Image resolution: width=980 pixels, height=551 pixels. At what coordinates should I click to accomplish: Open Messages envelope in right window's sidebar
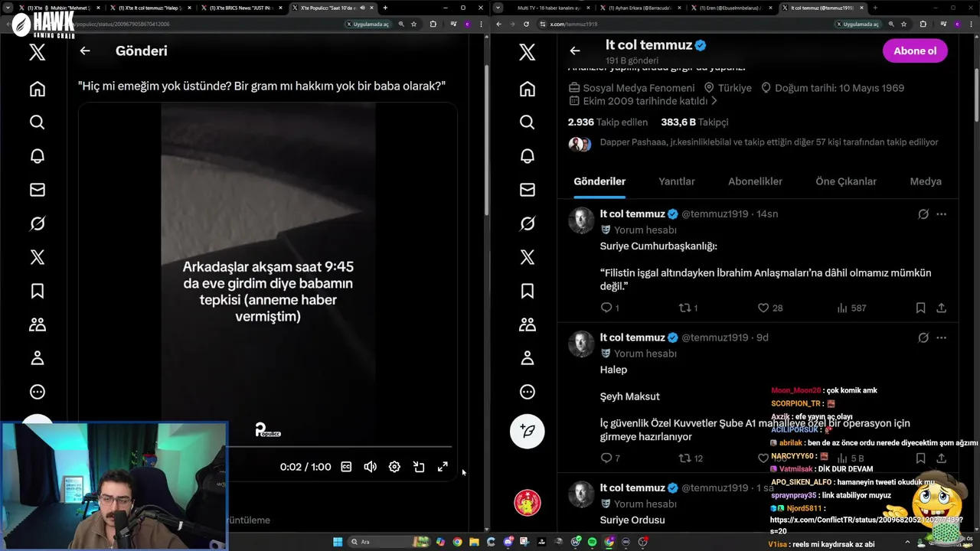[527, 190]
